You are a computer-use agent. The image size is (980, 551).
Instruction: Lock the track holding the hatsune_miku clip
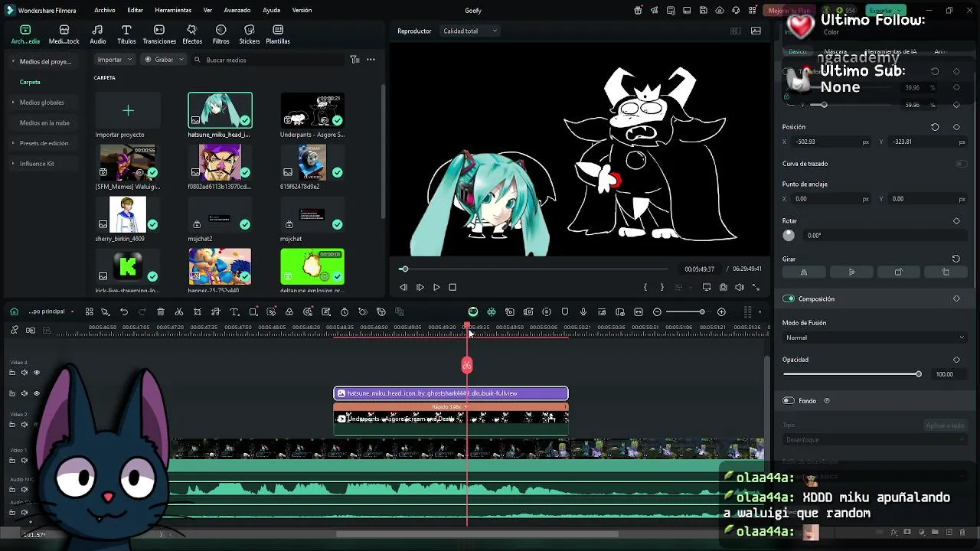11,393
